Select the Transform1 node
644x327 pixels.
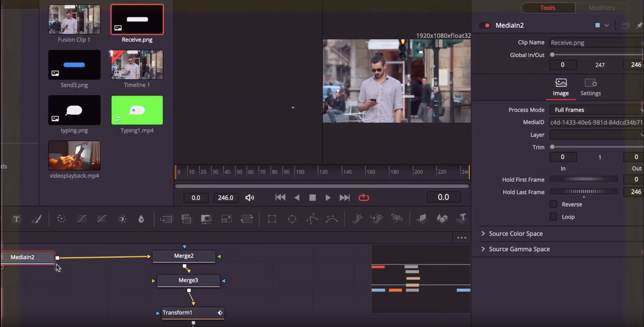coord(193,313)
